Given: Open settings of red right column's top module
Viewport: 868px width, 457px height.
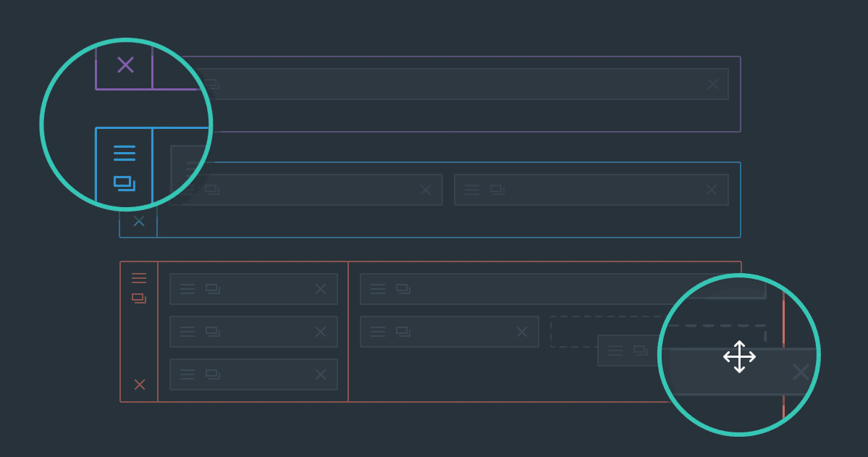Looking at the screenshot, I should [x=378, y=289].
